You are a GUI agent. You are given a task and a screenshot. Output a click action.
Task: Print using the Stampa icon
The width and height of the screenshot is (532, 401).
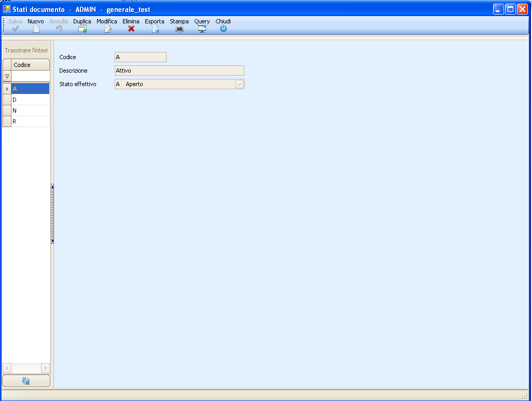(x=179, y=29)
